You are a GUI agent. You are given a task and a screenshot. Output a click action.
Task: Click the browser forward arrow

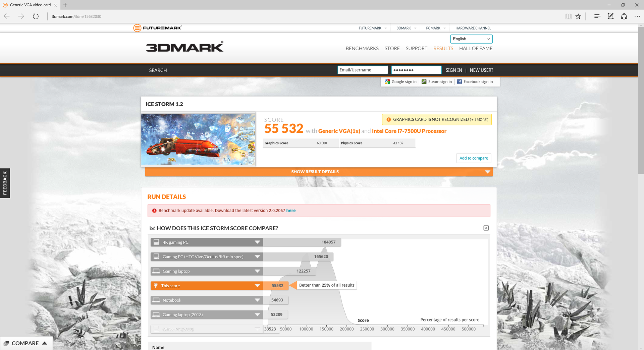[21, 16]
